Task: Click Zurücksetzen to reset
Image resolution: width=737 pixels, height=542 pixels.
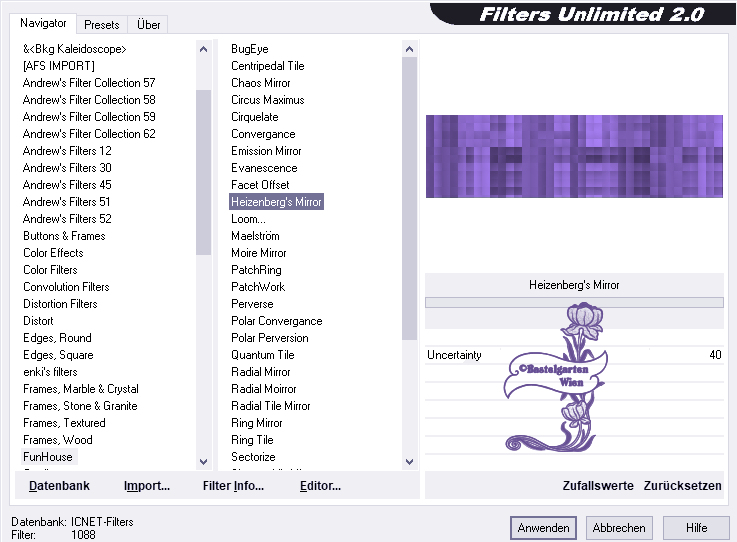Action: tap(682, 486)
